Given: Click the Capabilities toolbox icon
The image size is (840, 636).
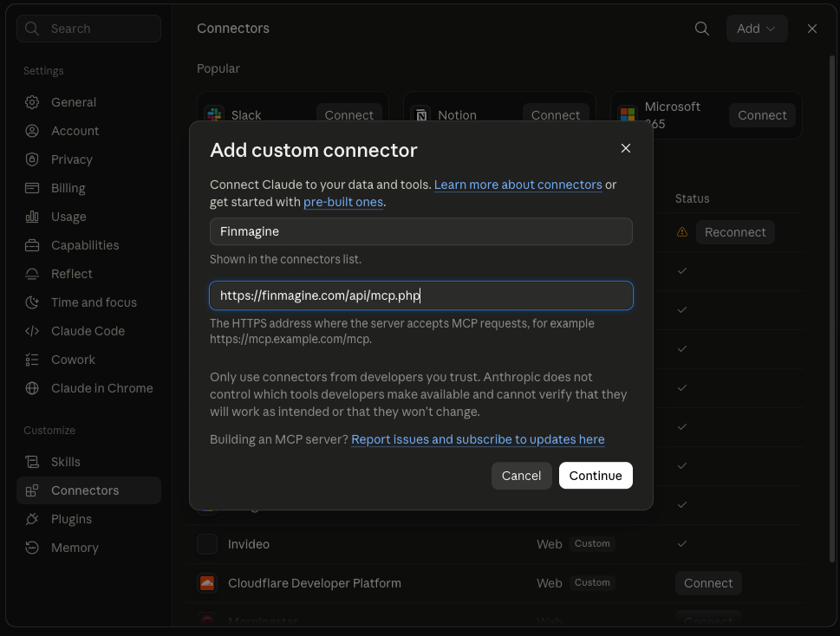Looking at the screenshot, I should (32, 245).
